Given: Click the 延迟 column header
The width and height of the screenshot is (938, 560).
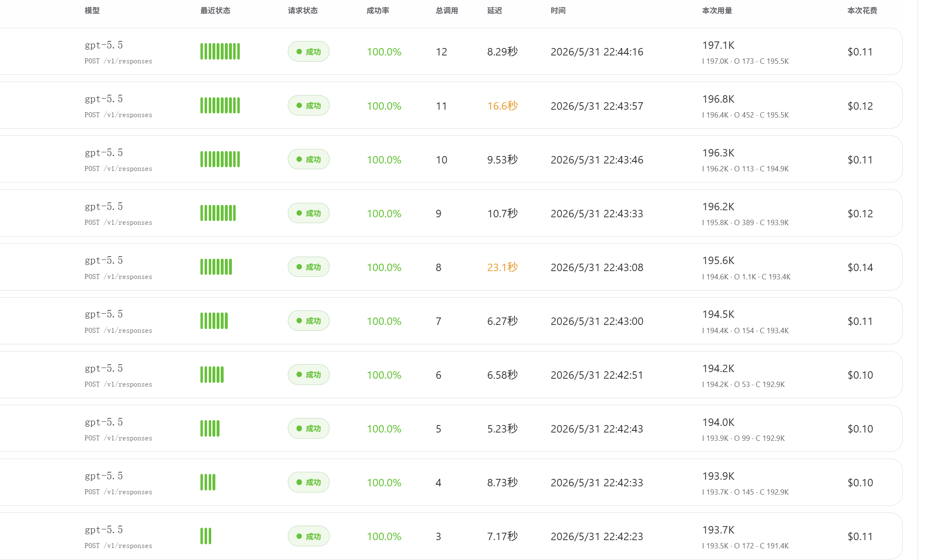Looking at the screenshot, I should (494, 11).
